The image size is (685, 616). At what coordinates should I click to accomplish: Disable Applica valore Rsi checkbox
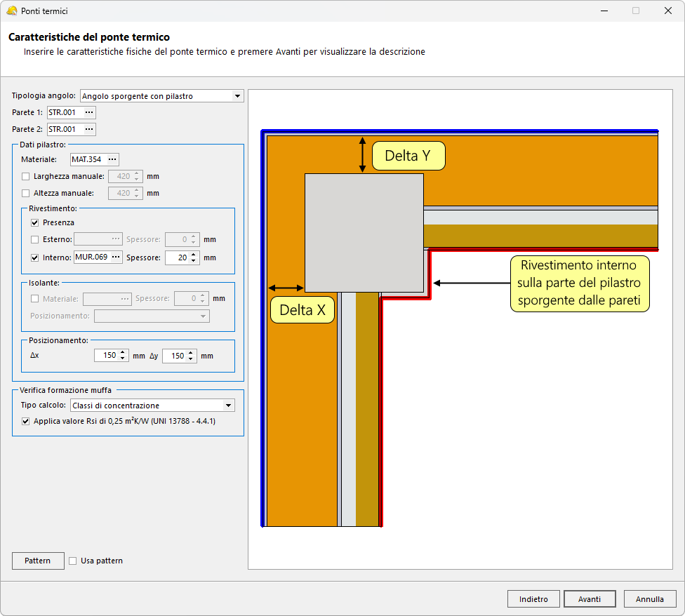pyautogui.click(x=26, y=422)
